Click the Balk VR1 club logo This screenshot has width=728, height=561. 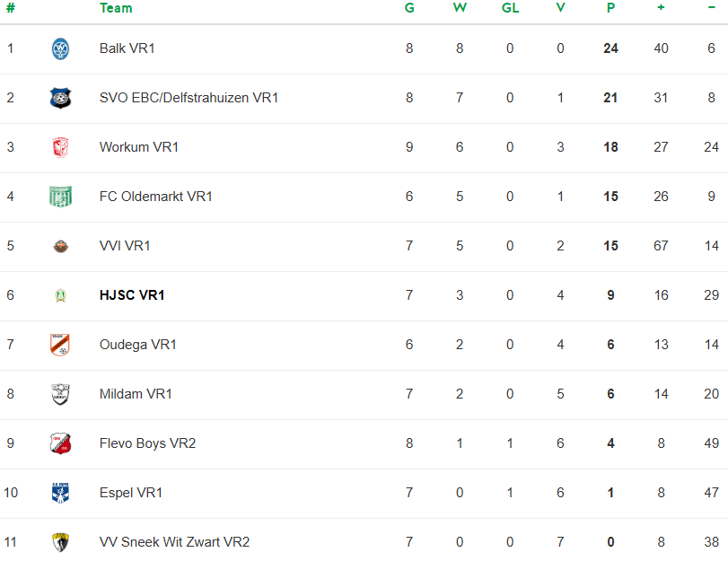pos(60,48)
